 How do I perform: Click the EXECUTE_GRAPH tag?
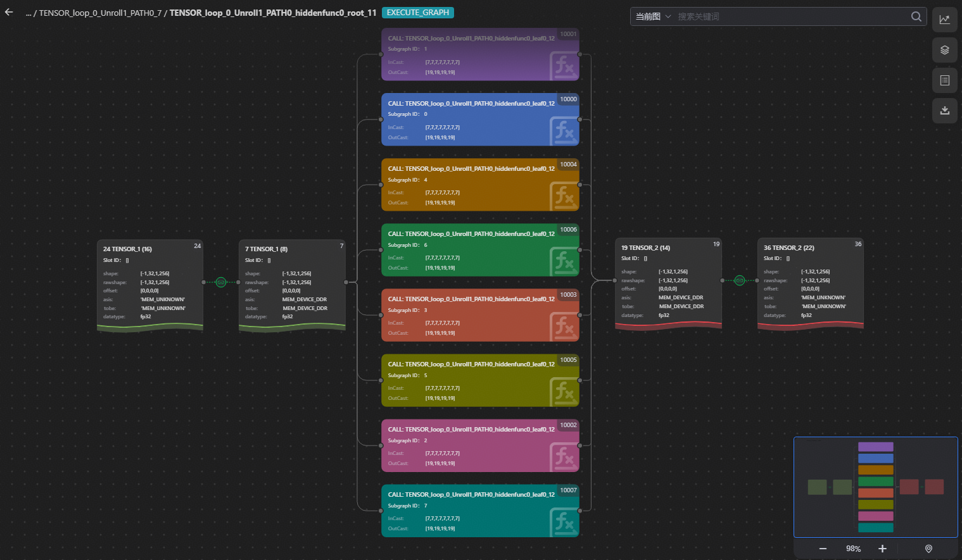coord(417,13)
